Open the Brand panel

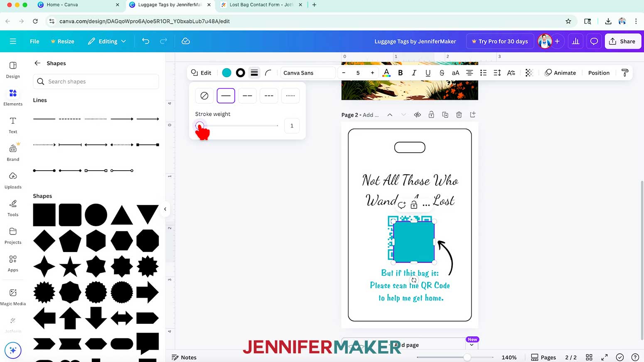coord(13,152)
